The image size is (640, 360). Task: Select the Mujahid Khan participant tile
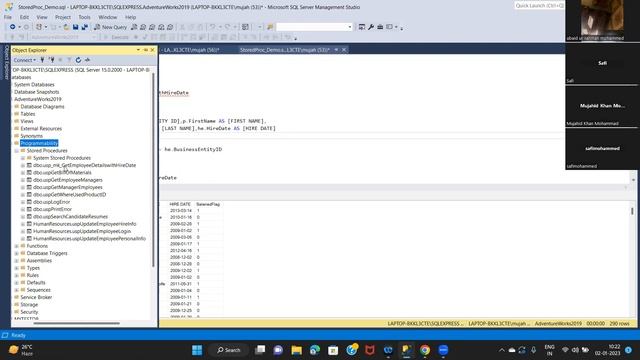(x=602, y=106)
